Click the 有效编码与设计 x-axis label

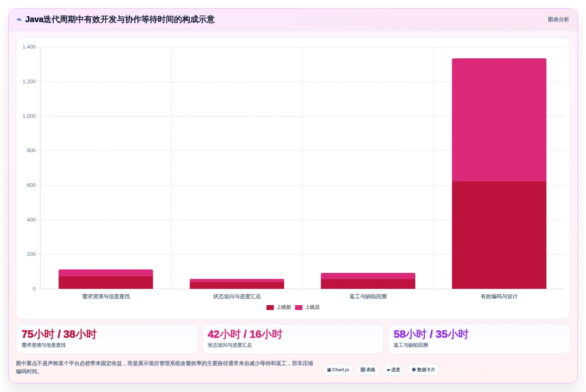pyautogui.click(x=499, y=297)
